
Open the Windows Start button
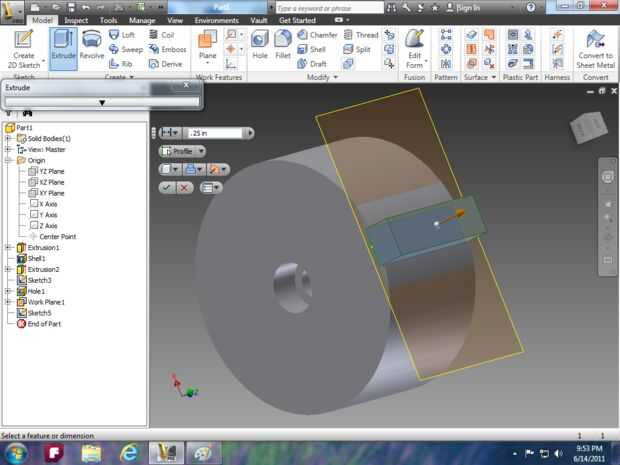[16, 453]
